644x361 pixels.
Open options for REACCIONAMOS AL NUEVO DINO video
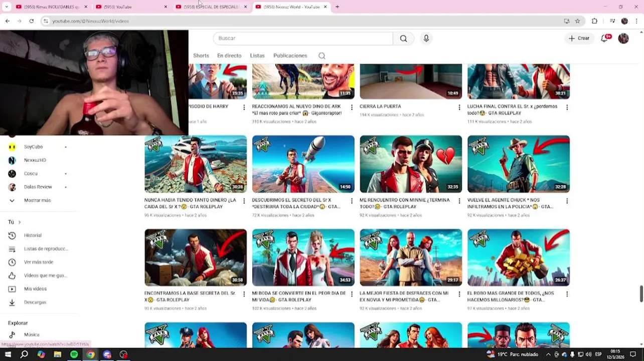tap(351, 107)
